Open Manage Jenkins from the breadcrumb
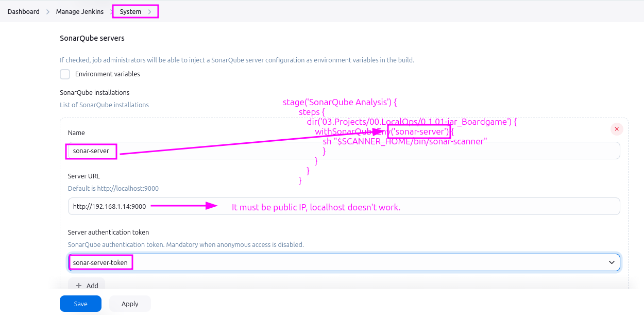 click(80, 11)
